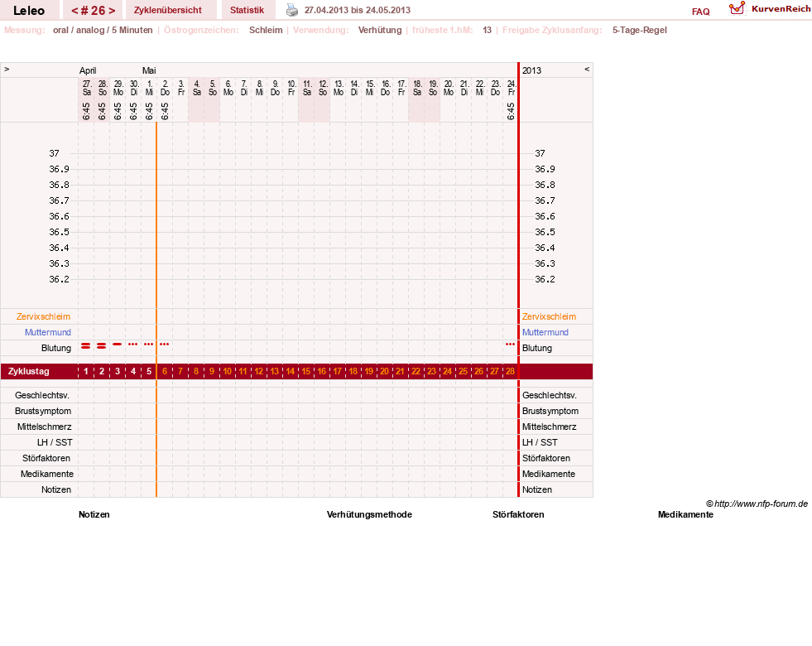812x646 pixels.
Task: Click the left Geschlechtsv. row label
Action: click(x=42, y=395)
